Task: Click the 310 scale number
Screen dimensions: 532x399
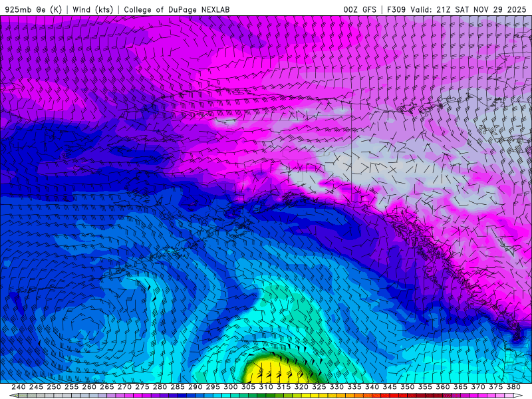Action: click(266, 387)
